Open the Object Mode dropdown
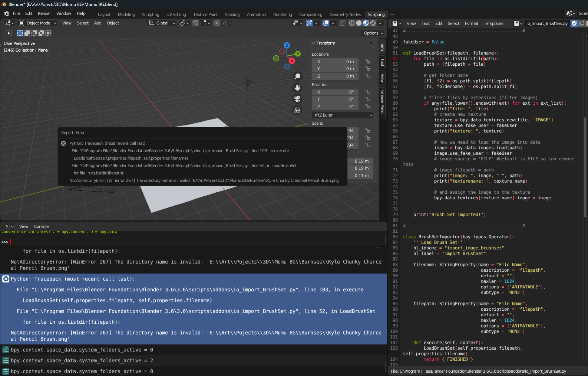Image resolution: width=588 pixels, height=376 pixels. click(38, 23)
